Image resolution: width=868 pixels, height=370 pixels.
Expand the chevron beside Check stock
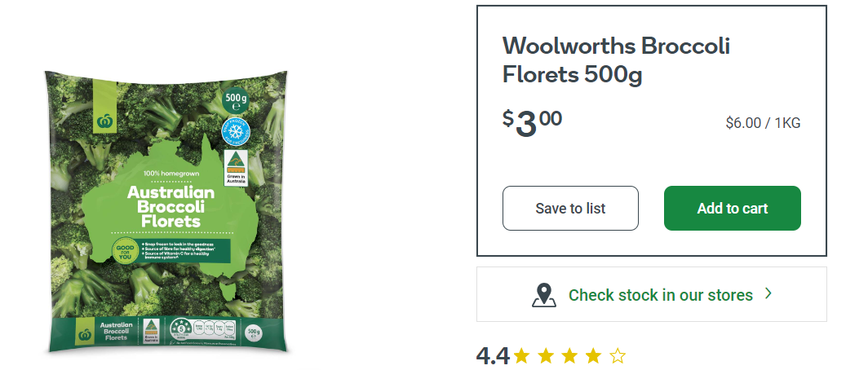(x=768, y=293)
